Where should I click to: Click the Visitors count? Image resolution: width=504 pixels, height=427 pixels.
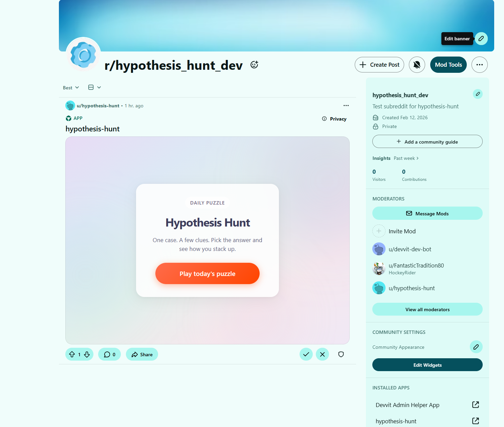[x=374, y=172]
